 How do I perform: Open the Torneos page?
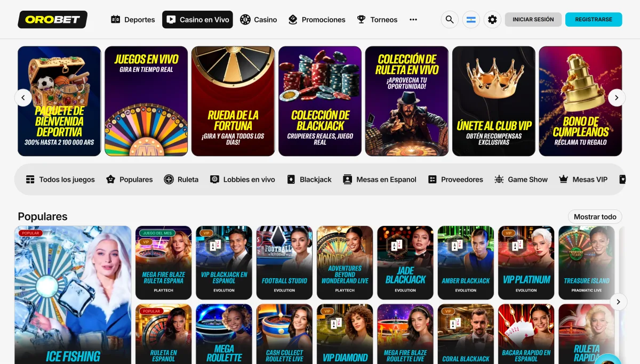coord(377,20)
